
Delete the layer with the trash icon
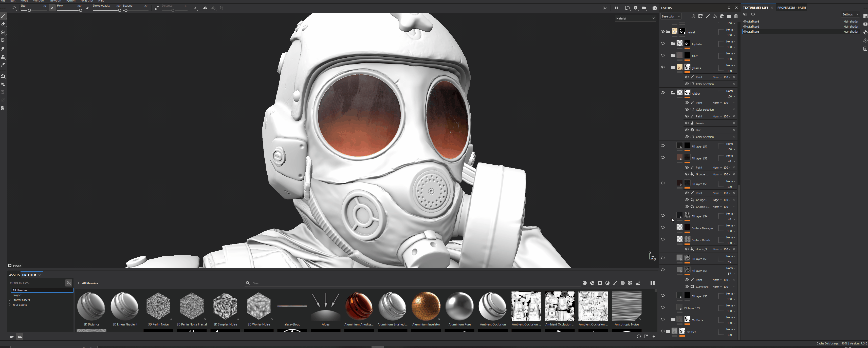click(736, 16)
